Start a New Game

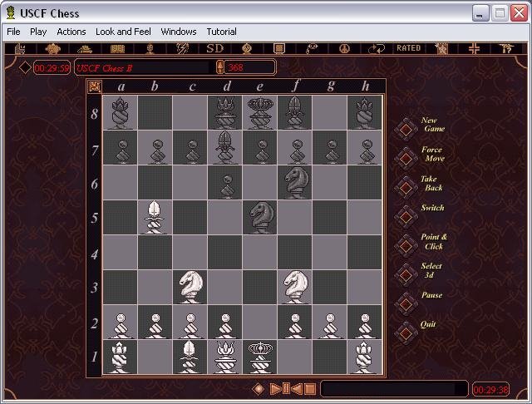point(406,126)
